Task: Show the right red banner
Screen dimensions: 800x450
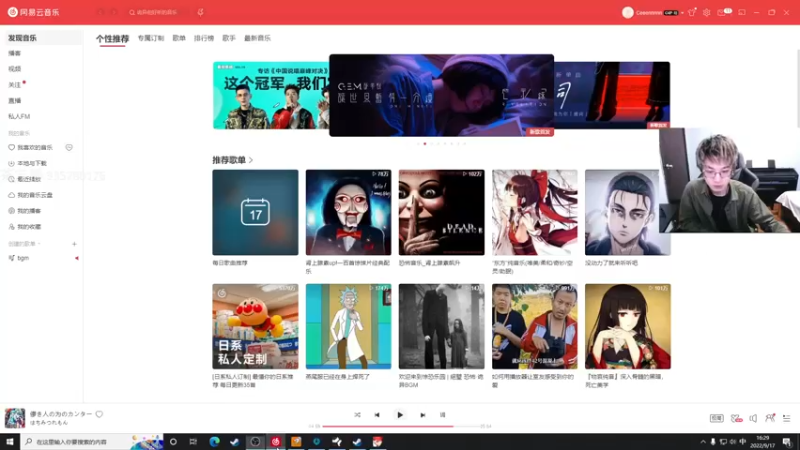Action: click(612, 95)
